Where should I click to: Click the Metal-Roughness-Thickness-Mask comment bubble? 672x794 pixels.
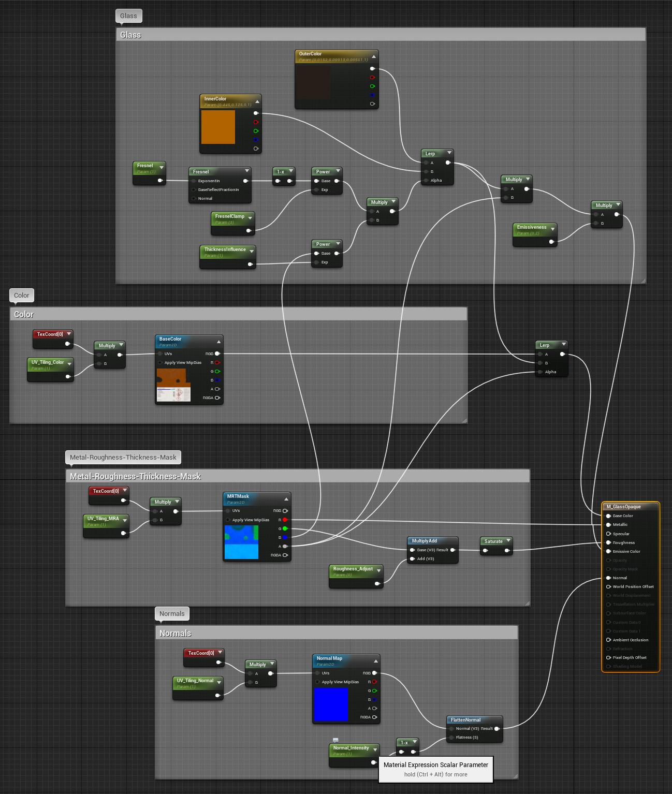click(x=123, y=457)
